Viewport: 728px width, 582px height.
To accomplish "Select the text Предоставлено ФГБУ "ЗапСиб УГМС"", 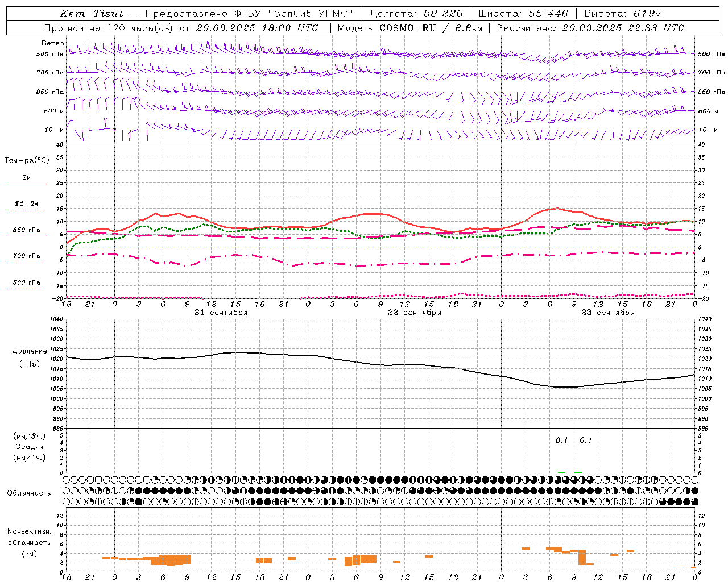I will coord(249,14).
